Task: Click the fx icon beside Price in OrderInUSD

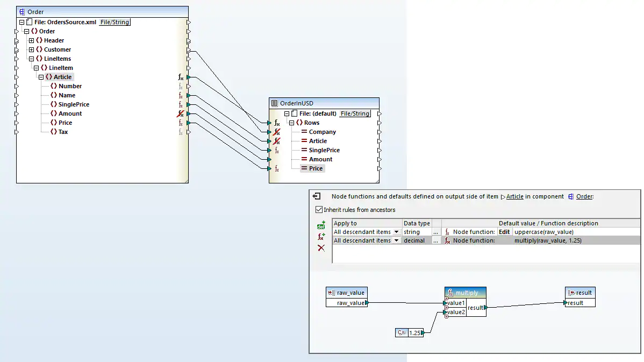Action: (x=276, y=168)
